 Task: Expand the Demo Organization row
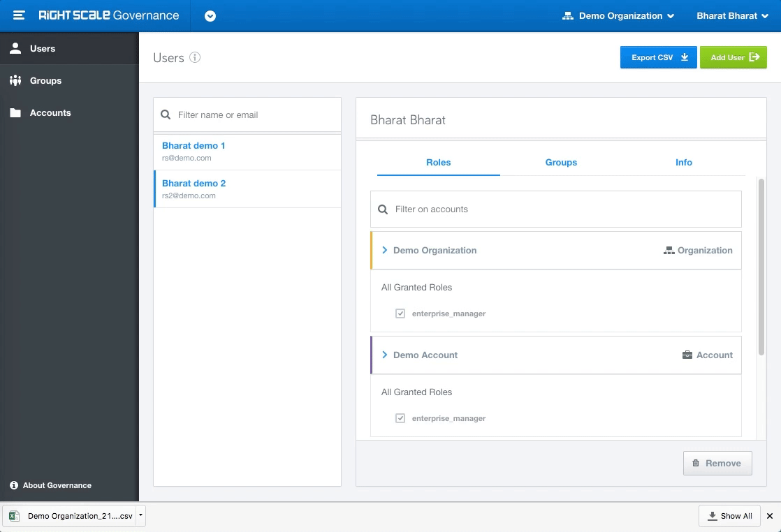coord(556,251)
